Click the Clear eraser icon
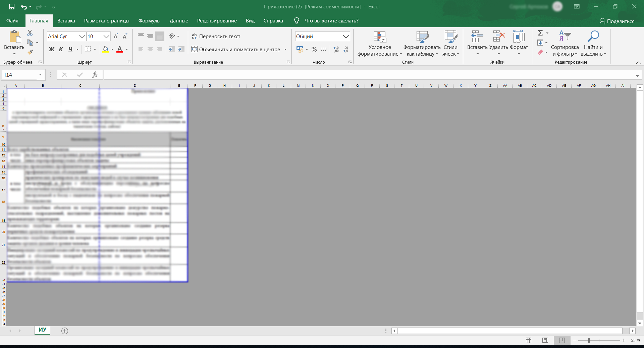The width and height of the screenshot is (644, 348). pos(540,52)
